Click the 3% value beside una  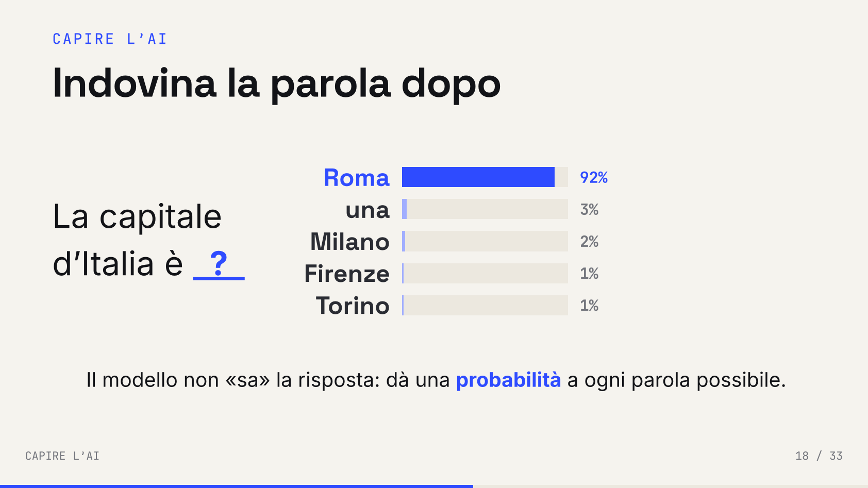click(x=589, y=209)
